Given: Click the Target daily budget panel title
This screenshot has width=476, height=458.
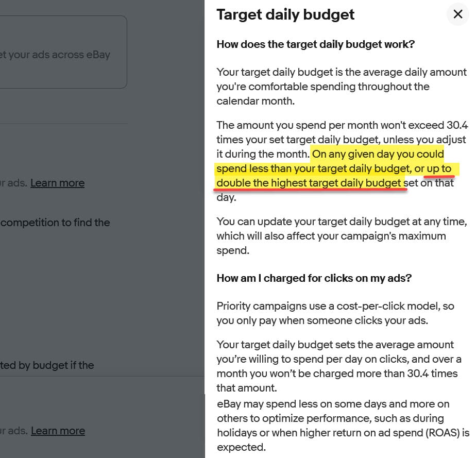Looking at the screenshot, I should (x=285, y=14).
